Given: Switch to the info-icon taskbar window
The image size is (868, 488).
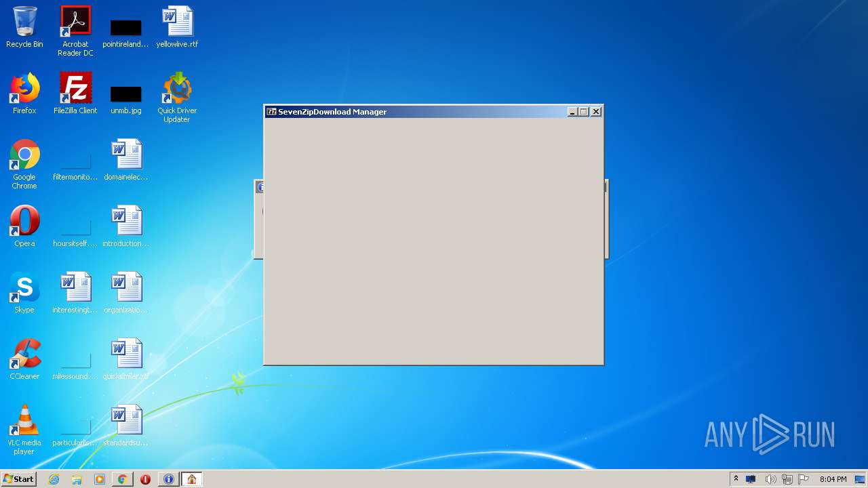Looking at the screenshot, I should point(169,479).
